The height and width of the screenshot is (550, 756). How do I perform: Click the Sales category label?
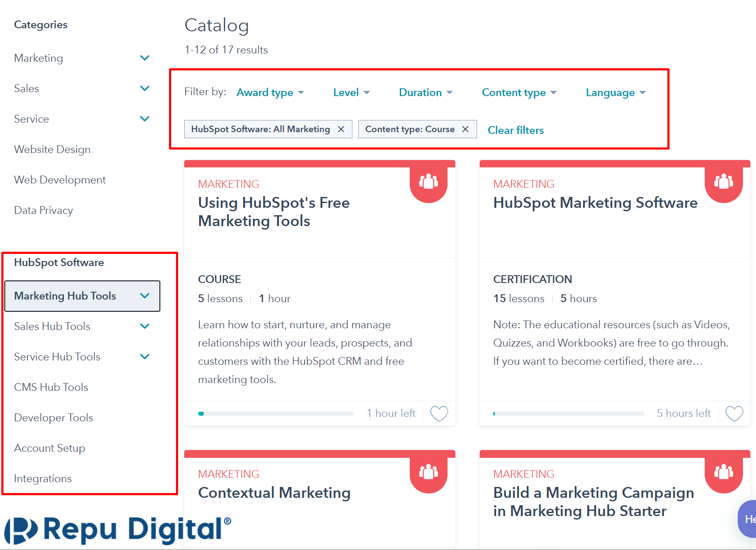click(x=27, y=89)
